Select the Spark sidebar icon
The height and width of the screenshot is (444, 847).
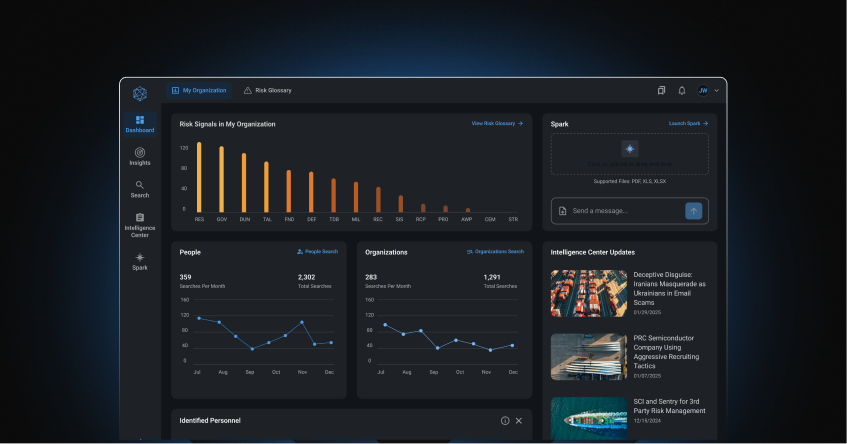(x=139, y=261)
